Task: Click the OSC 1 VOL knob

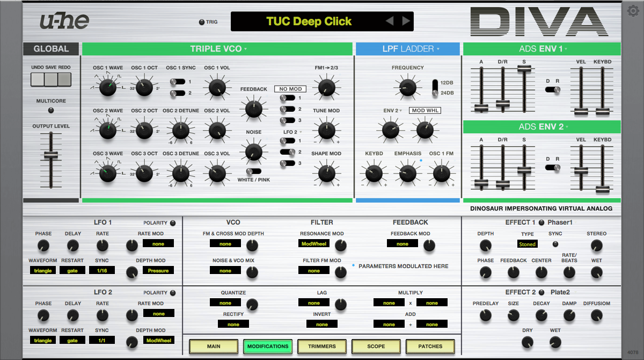Action: pos(216,87)
